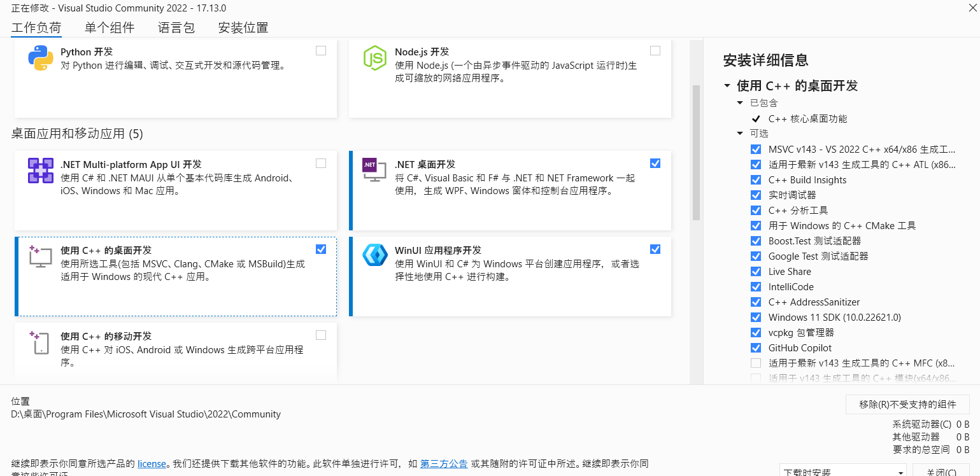Click the C++ 核心桌面功能 checkmark
Image resolution: width=980 pixels, height=476 pixels.
(756, 118)
